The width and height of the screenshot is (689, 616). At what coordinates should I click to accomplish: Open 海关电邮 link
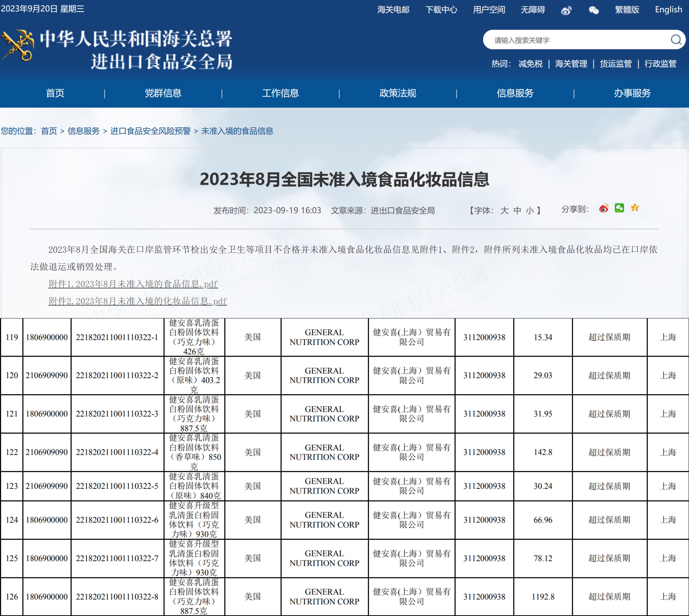393,10
